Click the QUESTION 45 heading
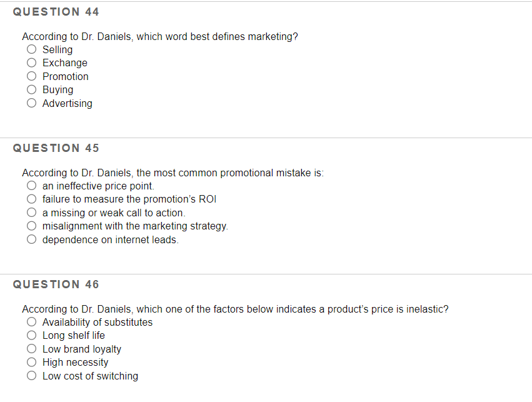The image size is (532, 402). [x=56, y=148]
